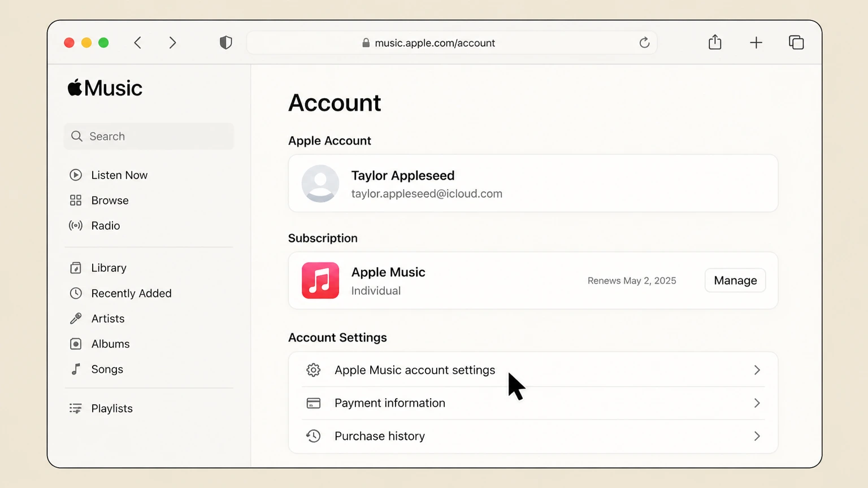Click the Recently Added clock icon
The image size is (868, 488).
(76, 293)
